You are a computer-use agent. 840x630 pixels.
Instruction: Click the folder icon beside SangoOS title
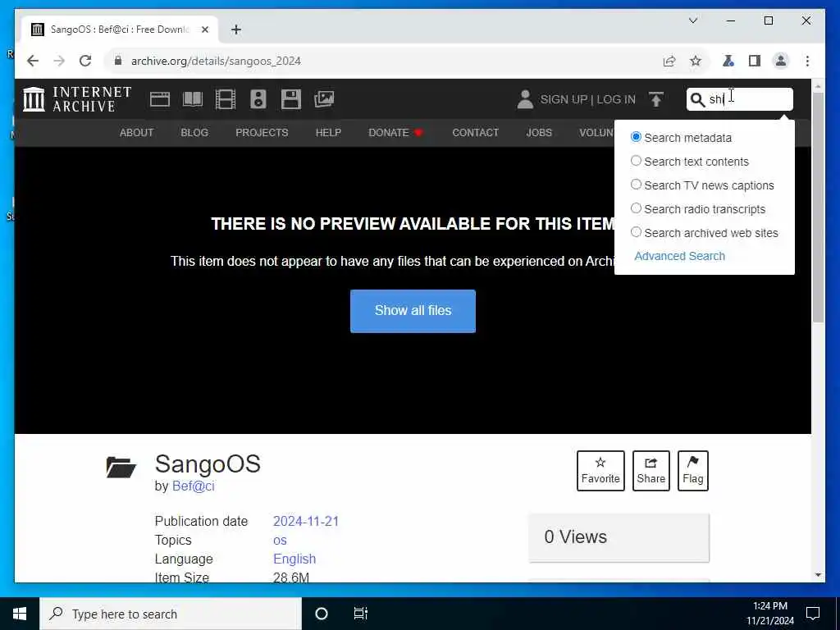[x=121, y=467]
